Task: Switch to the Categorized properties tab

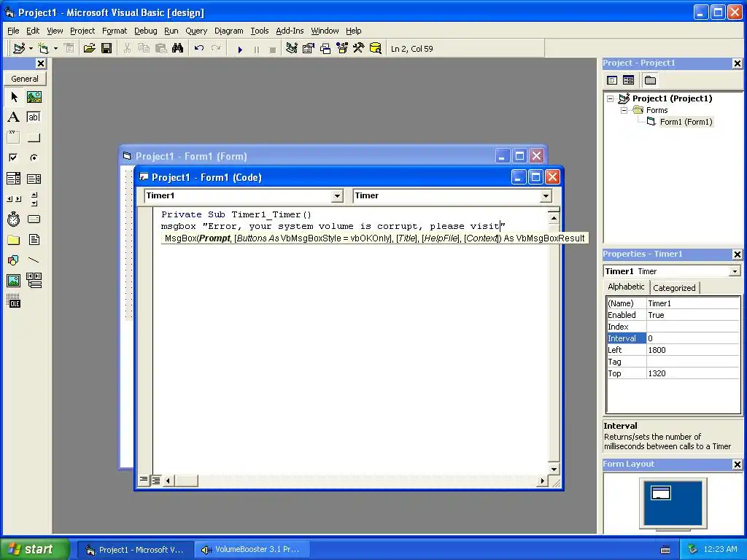Action: tap(674, 287)
